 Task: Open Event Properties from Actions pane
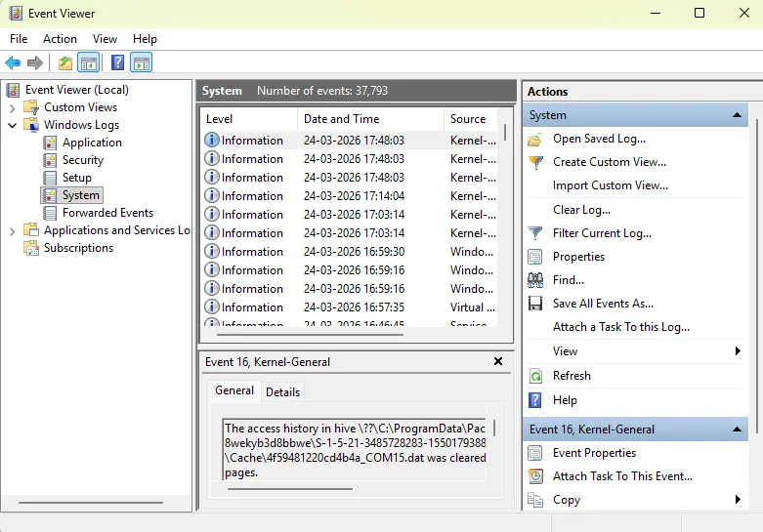pos(594,453)
